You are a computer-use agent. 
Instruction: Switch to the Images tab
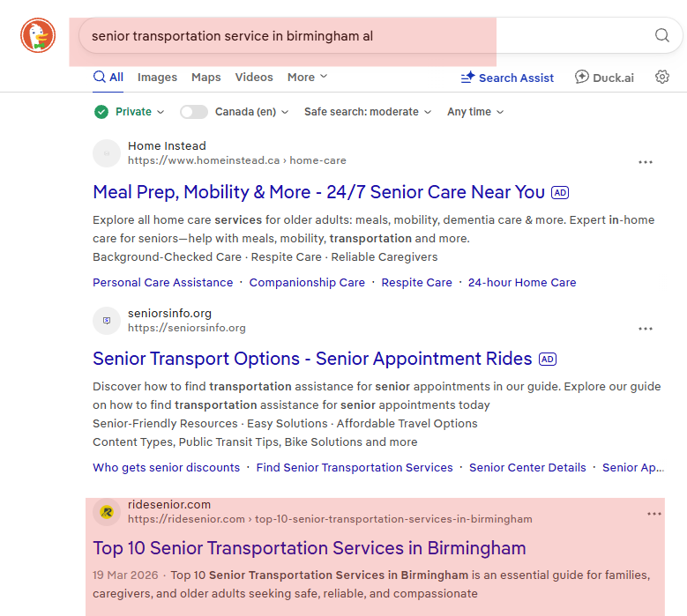157,77
